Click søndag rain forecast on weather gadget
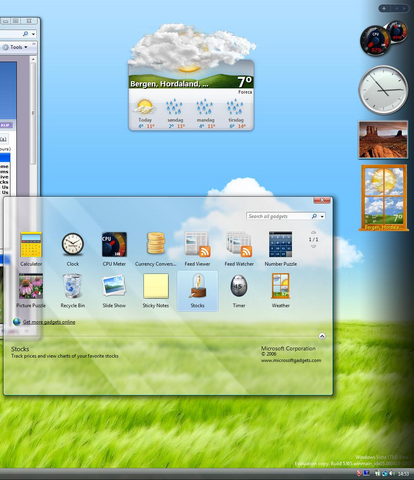This screenshot has height=480, width=414. (175, 114)
